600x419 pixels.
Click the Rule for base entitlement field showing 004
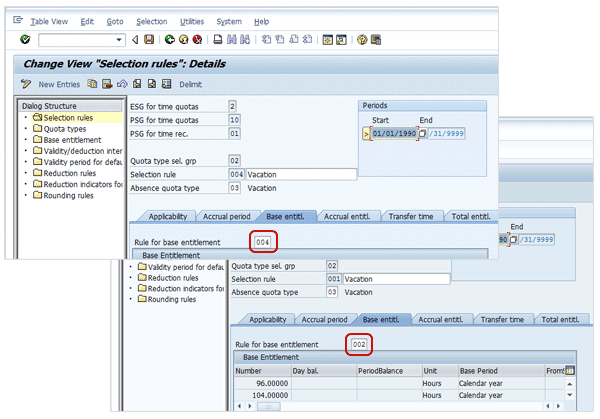tap(262, 242)
